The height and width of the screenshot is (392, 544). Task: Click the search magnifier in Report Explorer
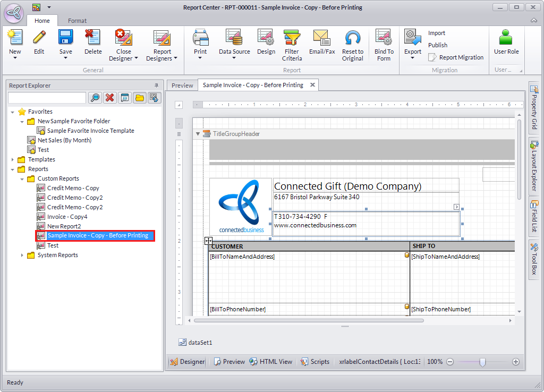click(95, 98)
